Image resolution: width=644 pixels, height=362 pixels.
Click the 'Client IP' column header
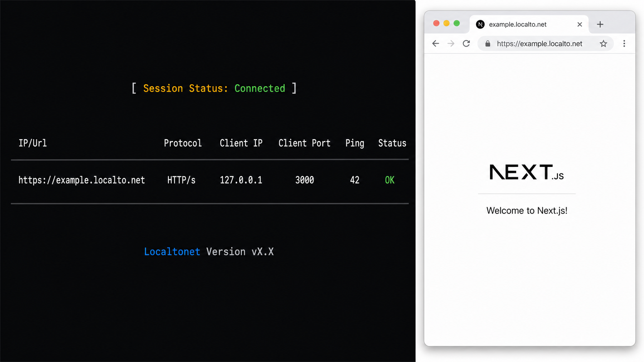pos(241,143)
